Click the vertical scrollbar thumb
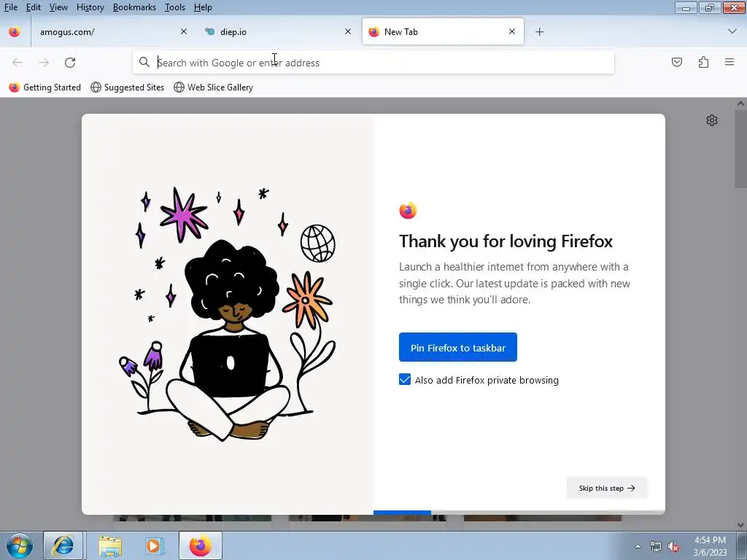Viewport: 747px width, 560px height. pyautogui.click(x=740, y=149)
